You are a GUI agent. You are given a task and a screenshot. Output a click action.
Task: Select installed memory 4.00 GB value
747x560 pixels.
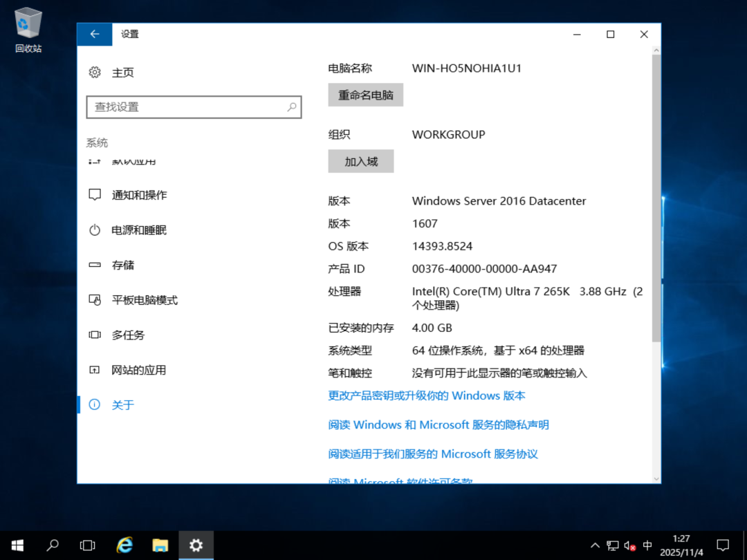pos(432,328)
